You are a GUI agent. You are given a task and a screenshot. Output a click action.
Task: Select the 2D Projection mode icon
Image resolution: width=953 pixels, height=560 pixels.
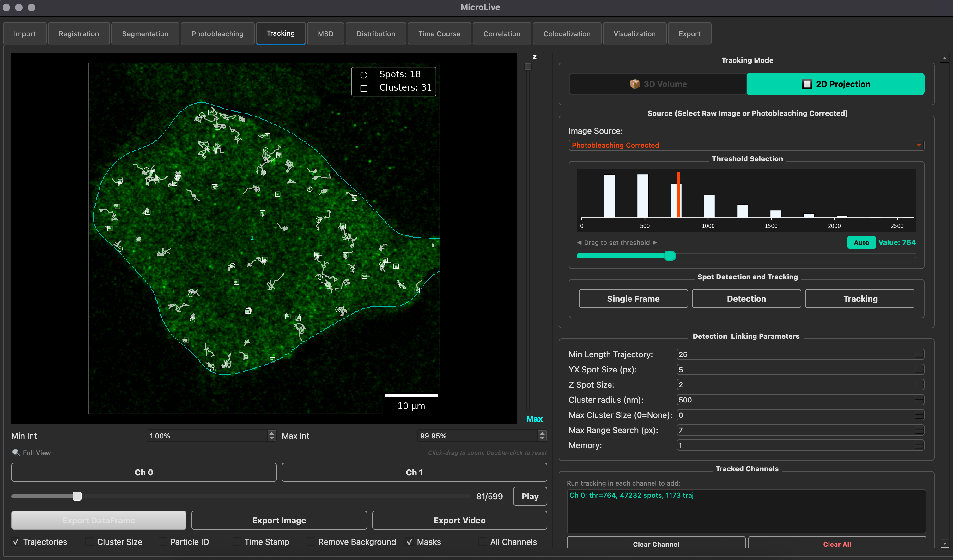[807, 84]
